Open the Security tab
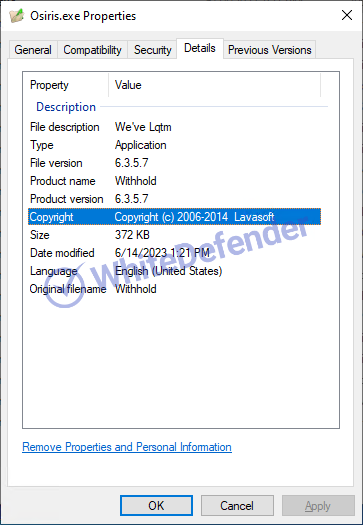Image resolution: width=363 pixels, height=525 pixels. click(152, 50)
